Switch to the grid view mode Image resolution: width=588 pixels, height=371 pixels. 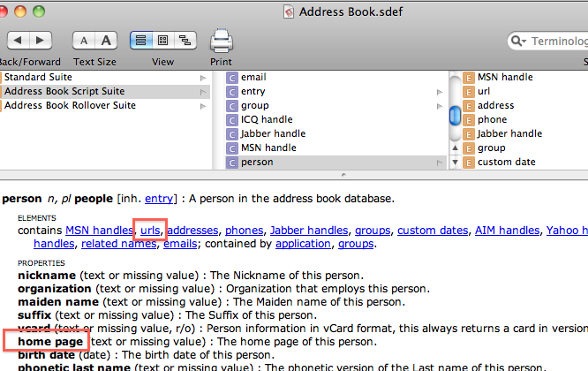[x=163, y=40]
